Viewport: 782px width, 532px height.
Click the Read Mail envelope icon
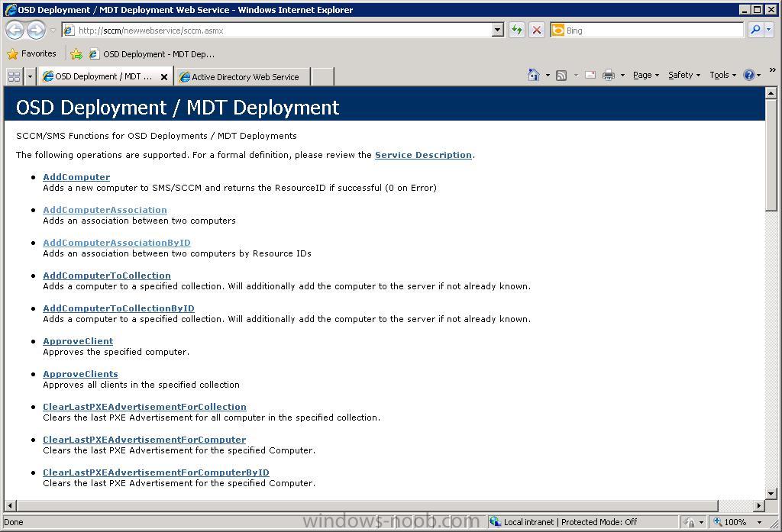[x=590, y=76]
